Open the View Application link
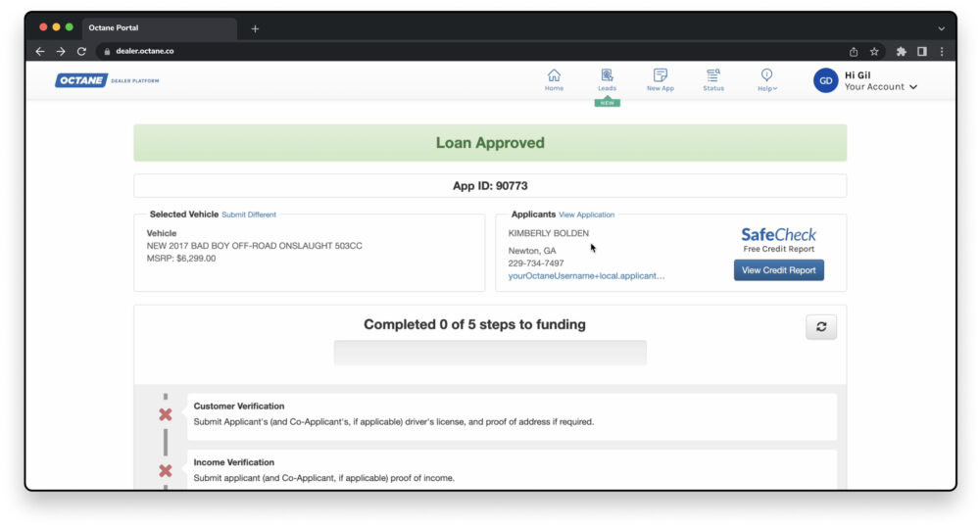 [x=586, y=215]
